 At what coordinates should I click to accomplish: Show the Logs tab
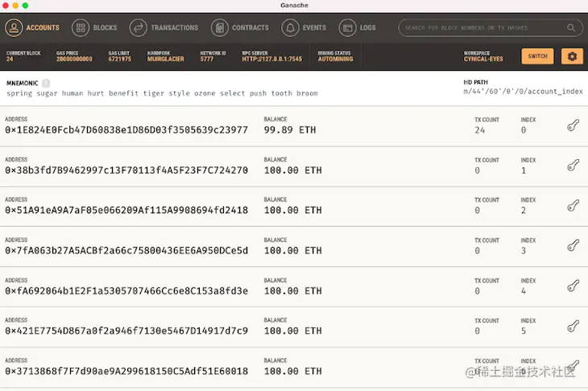[357, 27]
